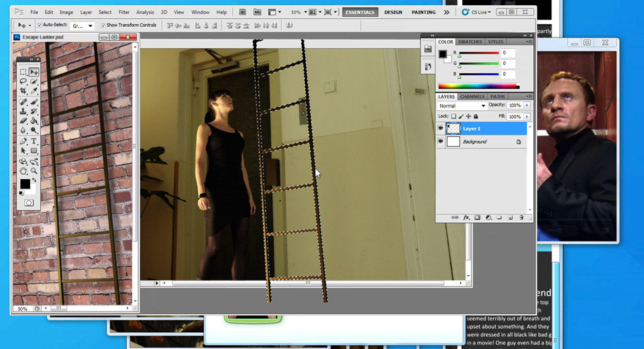Switch to the Painting workspace

[423, 12]
